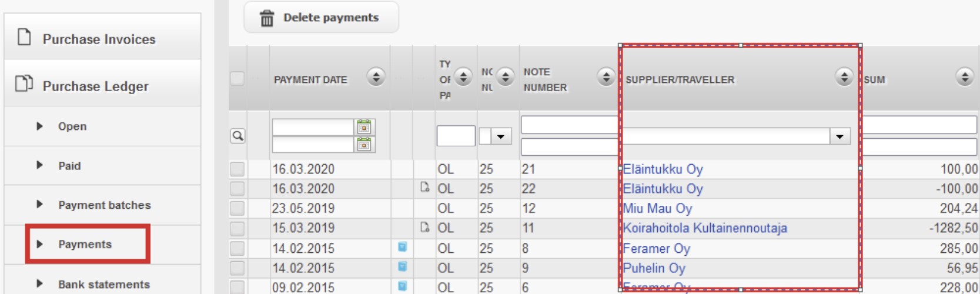Open the Koirahoitola Kultainennoutaja supplier link
The width and height of the screenshot is (980, 294).
[x=705, y=228]
